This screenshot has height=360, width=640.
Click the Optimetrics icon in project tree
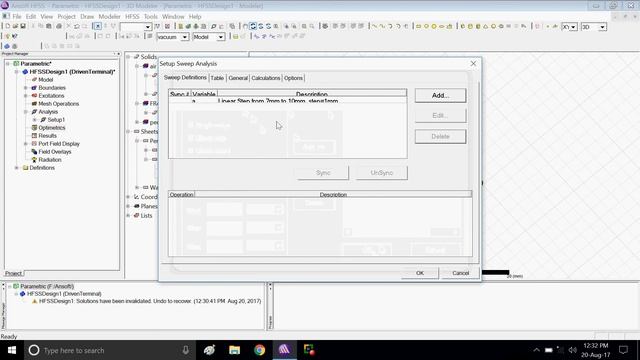point(34,128)
